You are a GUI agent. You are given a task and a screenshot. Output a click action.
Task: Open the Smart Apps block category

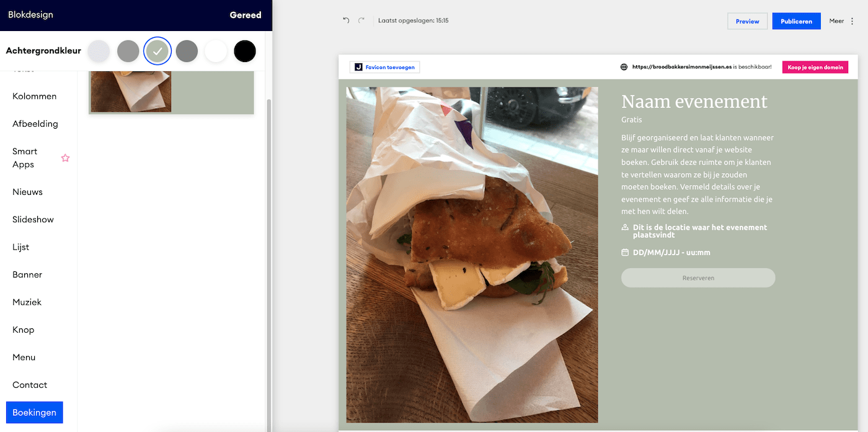point(25,158)
